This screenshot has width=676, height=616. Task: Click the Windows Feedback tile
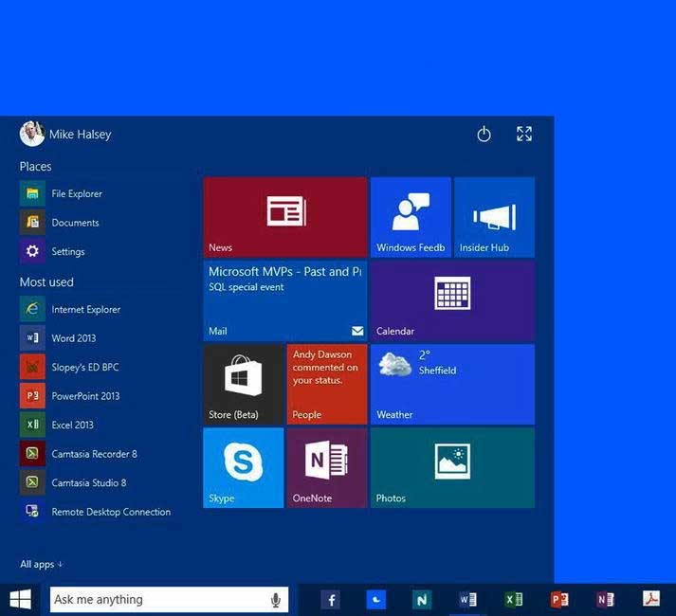tap(411, 217)
